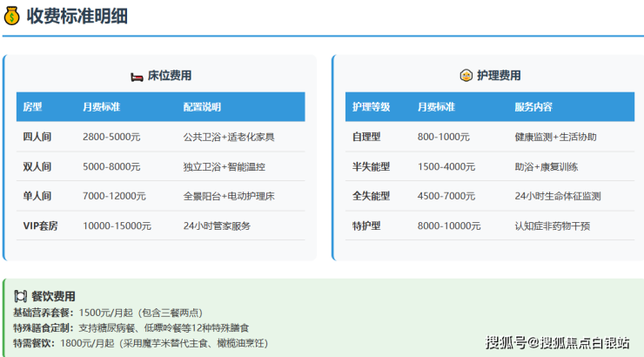
Task: Click 健康监测+生活协助 service text
Action: (556, 137)
